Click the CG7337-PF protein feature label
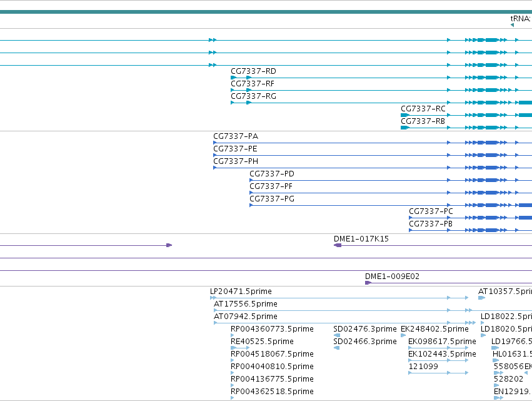This screenshot has width=532, height=401. [271, 187]
